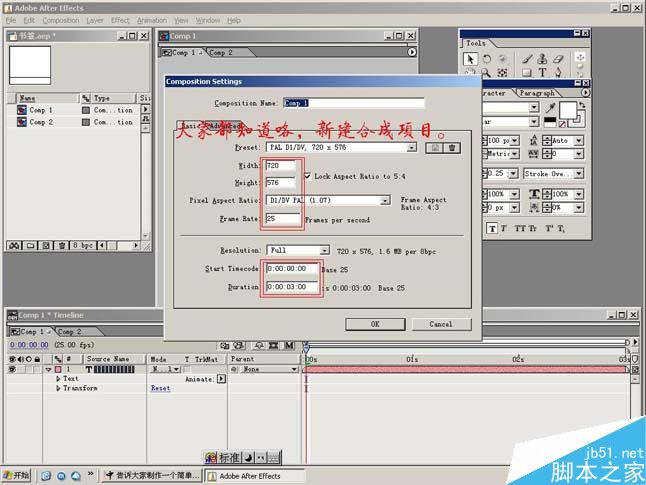Screen dimensions: 646x485
Task: Select the Brush tool in Tools
Action: [x=527, y=59]
